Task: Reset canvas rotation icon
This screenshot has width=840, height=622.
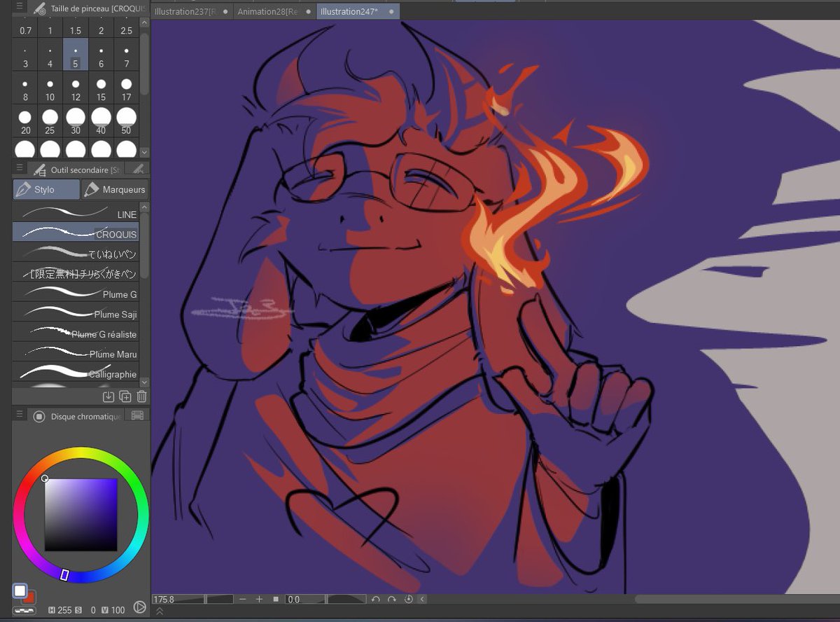Action: 409,600
